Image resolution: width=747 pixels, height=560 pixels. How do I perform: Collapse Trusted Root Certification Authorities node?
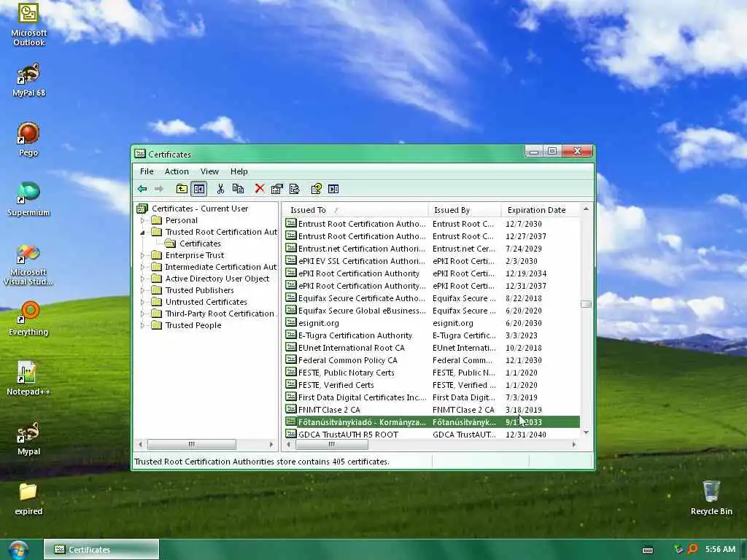pyautogui.click(x=142, y=233)
